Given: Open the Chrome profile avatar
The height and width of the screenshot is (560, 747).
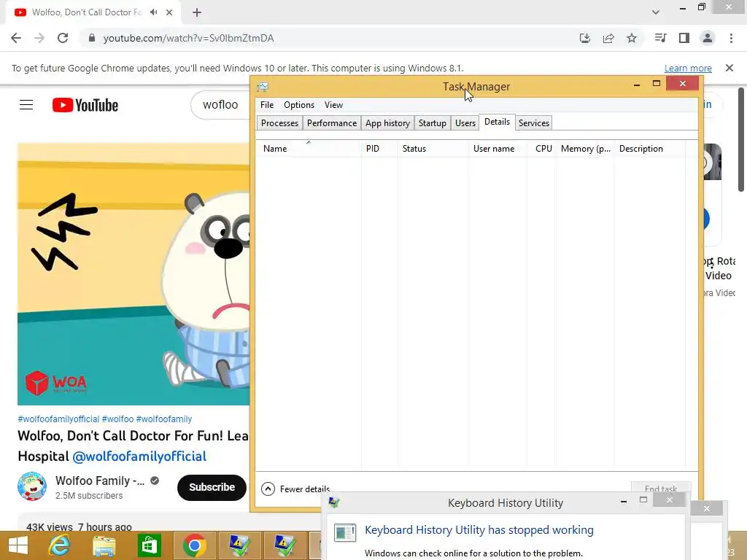Looking at the screenshot, I should (708, 38).
